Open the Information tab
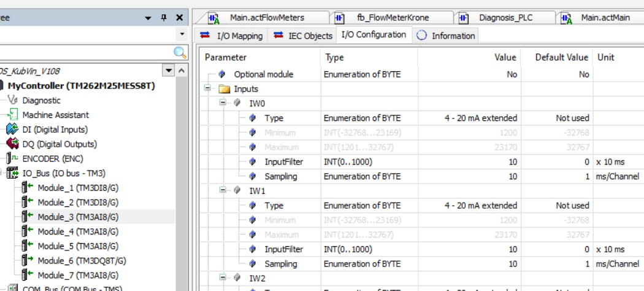 tap(445, 36)
